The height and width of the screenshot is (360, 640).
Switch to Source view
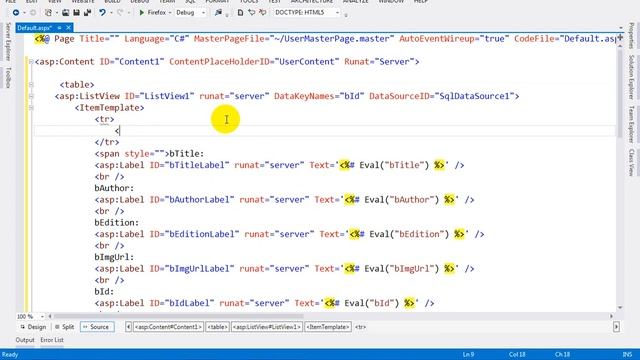coord(97,327)
